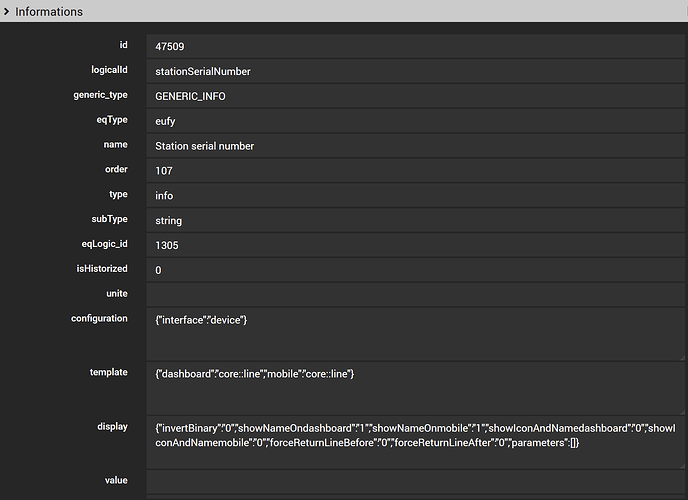This screenshot has height=500, width=688.
Task: Focus the logicalId field stationSerialNumber
Action: point(416,71)
